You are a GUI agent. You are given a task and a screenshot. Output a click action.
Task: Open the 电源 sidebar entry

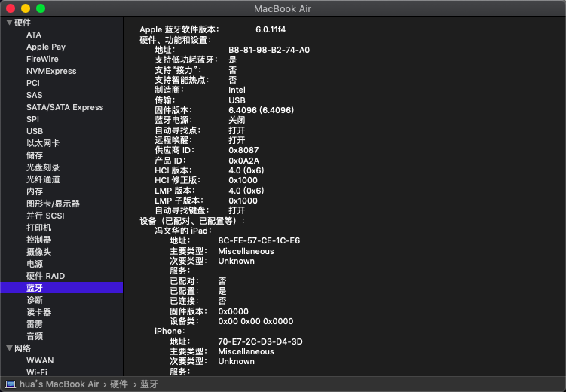35,264
